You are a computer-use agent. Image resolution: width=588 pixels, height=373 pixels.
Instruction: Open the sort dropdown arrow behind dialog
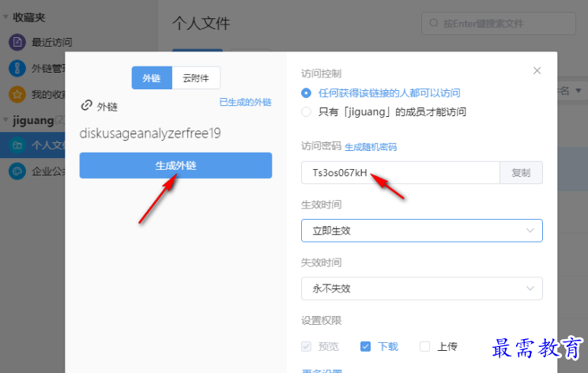click(579, 90)
